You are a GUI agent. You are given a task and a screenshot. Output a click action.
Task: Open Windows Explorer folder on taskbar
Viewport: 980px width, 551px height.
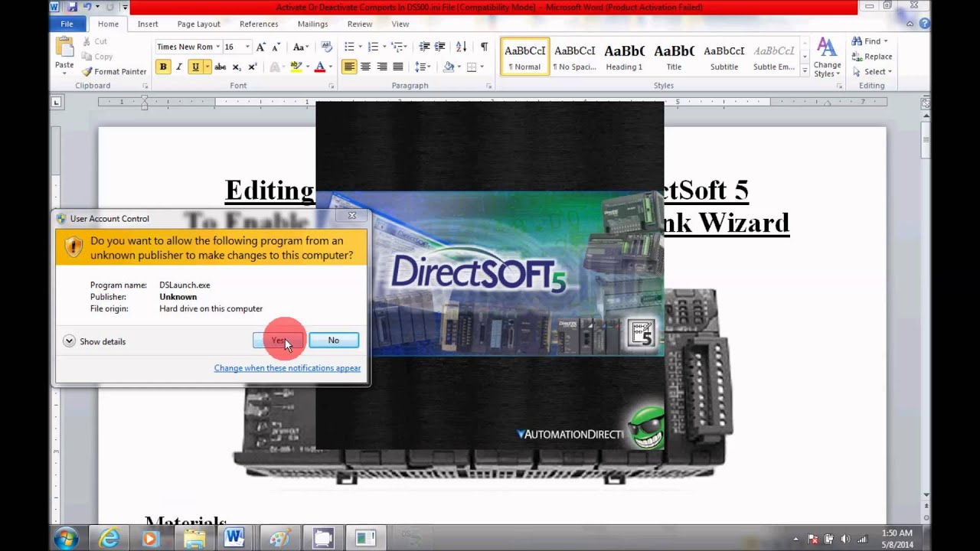click(x=194, y=539)
